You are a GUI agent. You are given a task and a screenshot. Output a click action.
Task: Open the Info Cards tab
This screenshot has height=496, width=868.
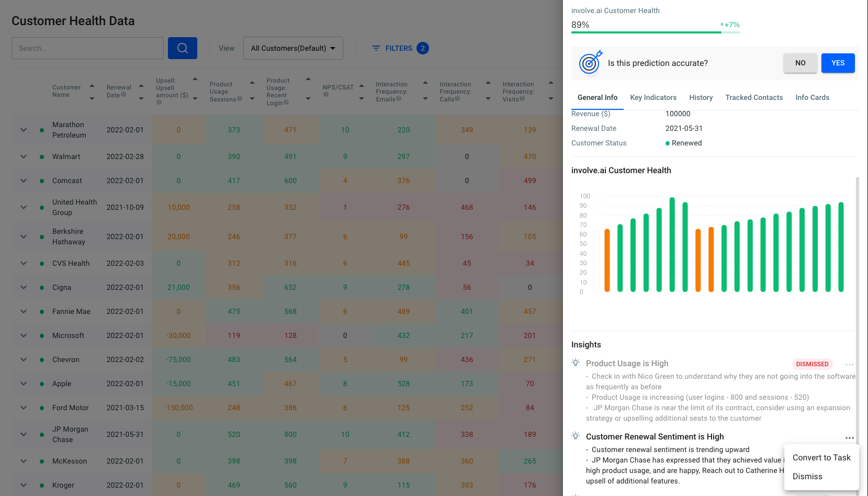click(x=812, y=97)
